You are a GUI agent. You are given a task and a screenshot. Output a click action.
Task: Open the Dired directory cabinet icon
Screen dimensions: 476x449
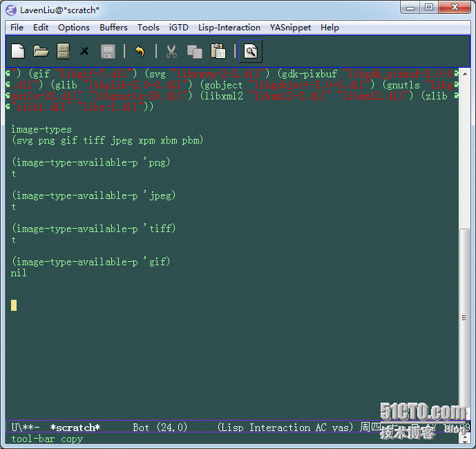(x=63, y=51)
